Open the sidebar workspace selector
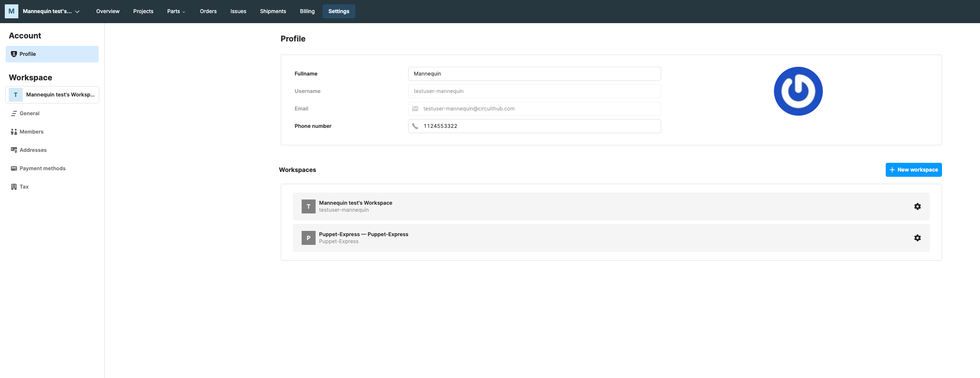 (52, 95)
